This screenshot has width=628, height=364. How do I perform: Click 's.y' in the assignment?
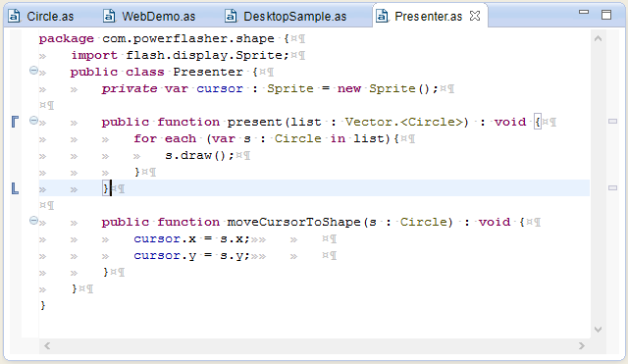pyautogui.click(x=232, y=256)
